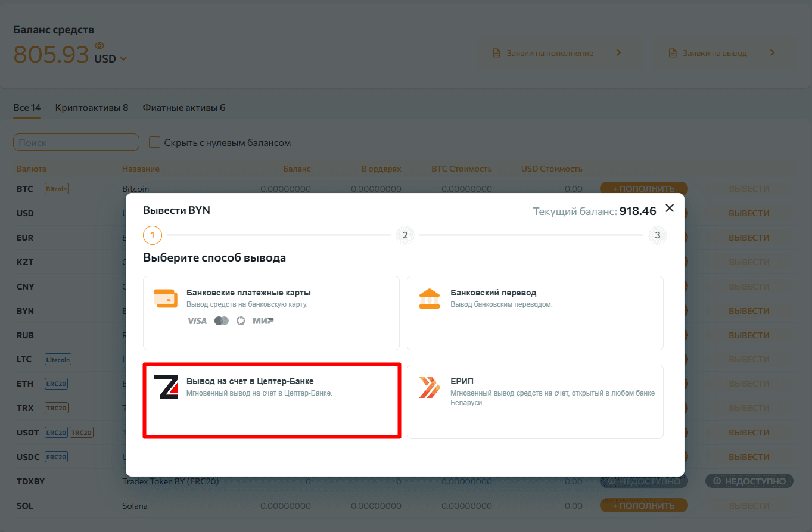
Task: Click Пополнить button in SOL row
Action: click(x=644, y=506)
